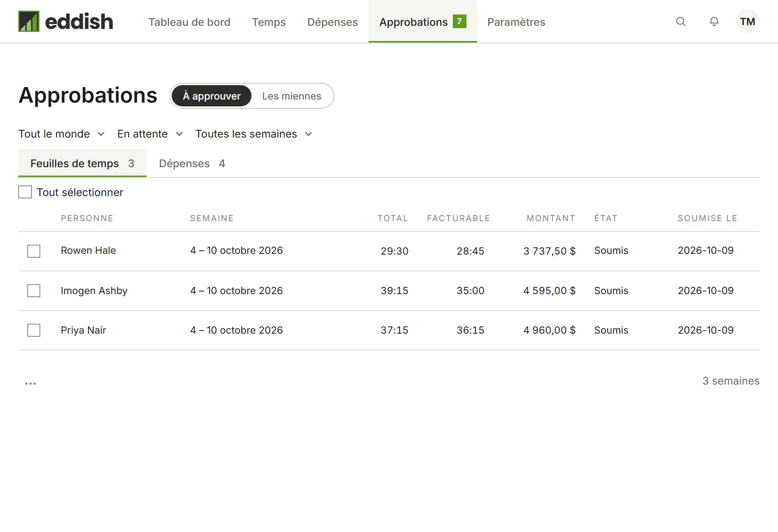Tick the checkbox for Priya Nair

pos(34,330)
